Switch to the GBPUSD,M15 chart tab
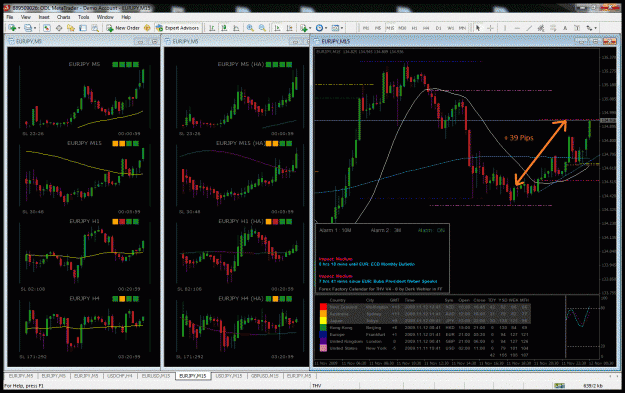This screenshot has width=625, height=393. tap(265, 376)
